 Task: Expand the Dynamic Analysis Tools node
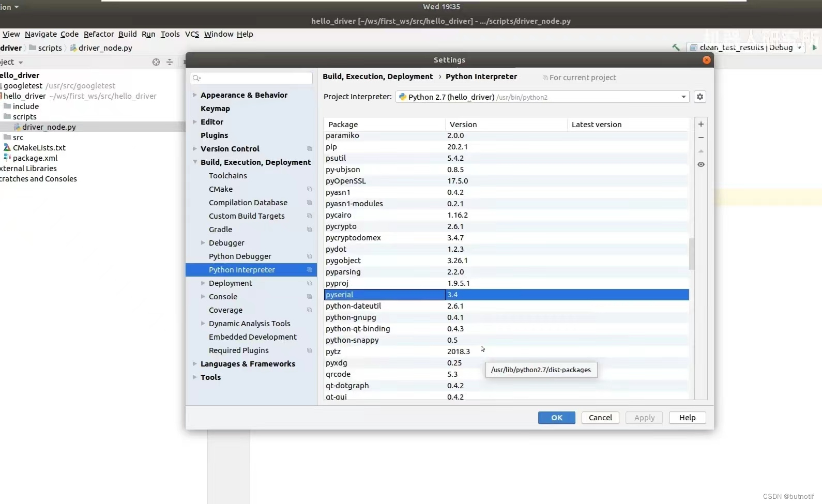(203, 324)
